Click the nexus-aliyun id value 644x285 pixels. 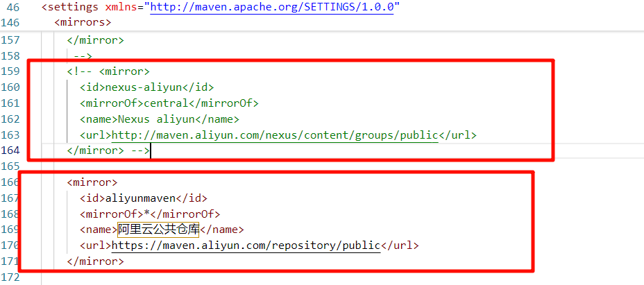tap(144, 87)
